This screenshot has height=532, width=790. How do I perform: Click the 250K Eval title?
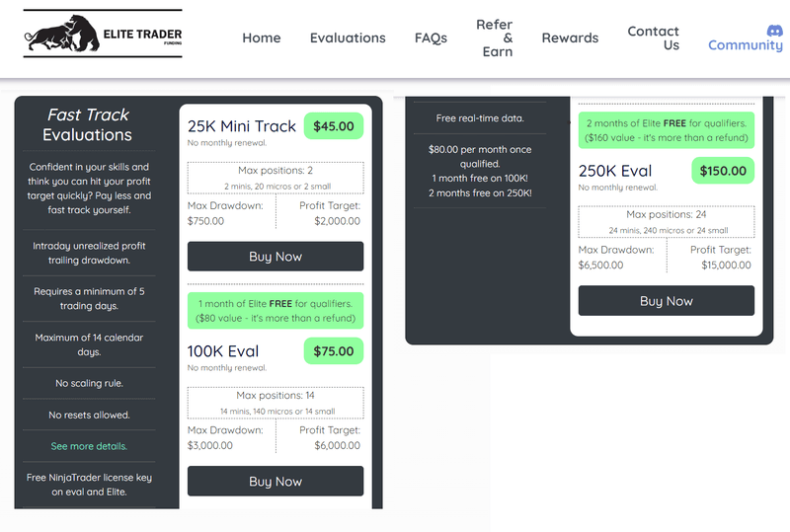(x=614, y=171)
